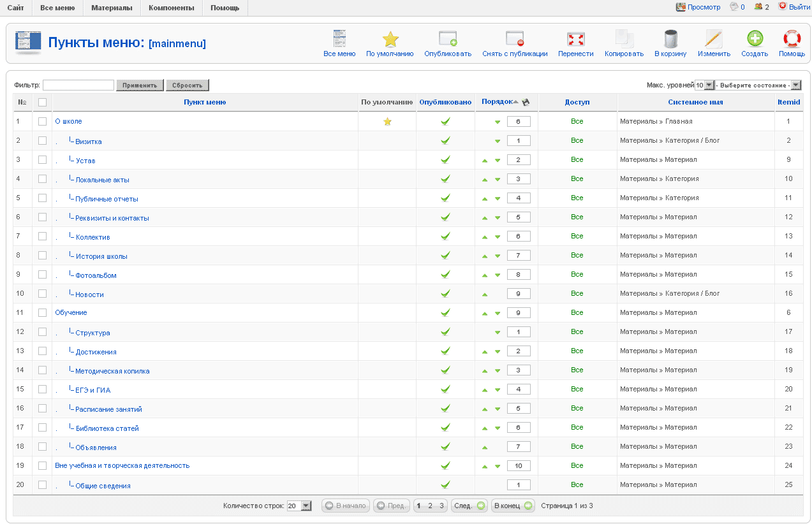Open Помощь lifebuoy help icon

[x=792, y=40]
